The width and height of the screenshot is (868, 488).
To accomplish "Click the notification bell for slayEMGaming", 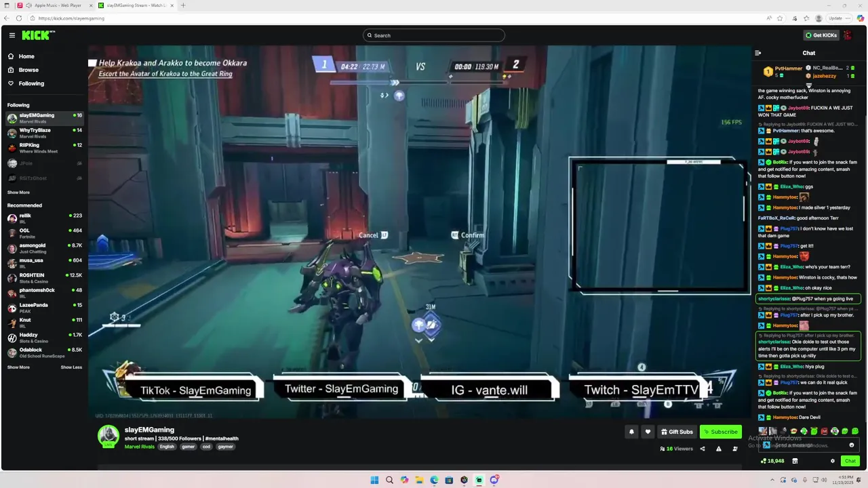I will (x=631, y=432).
